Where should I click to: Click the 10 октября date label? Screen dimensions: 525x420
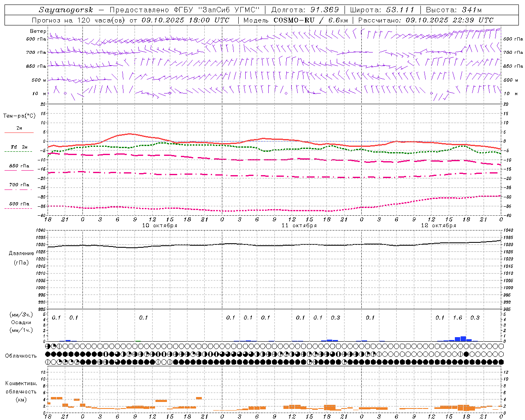tap(160, 226)
